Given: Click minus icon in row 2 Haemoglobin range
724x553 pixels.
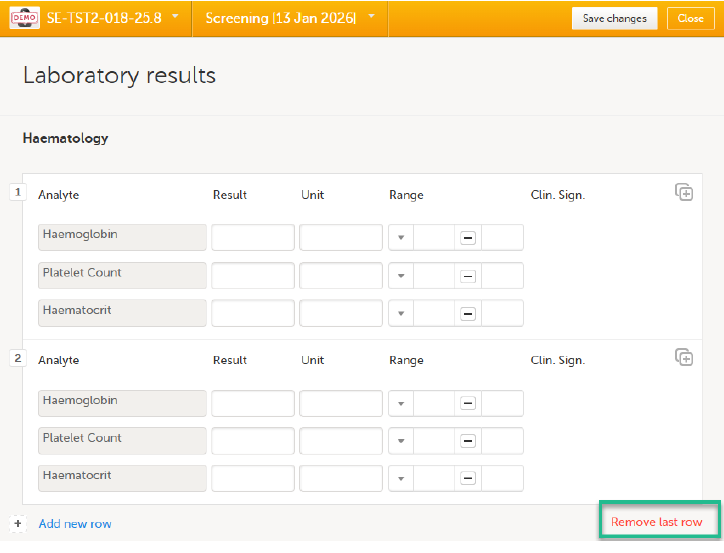Looking at the screenshot, I should pos(467,403).
